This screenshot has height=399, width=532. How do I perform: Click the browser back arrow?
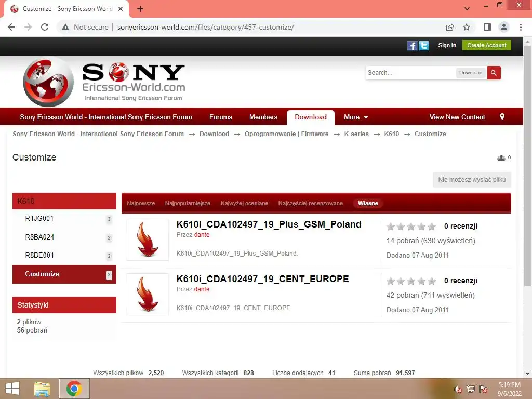[11, 27]
